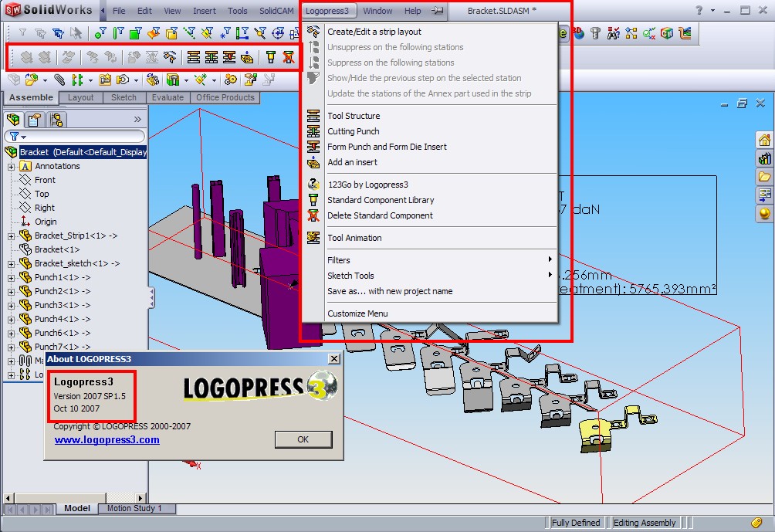Screen dimensions: 775x532
Task: Close the About LOGOPRESS3 dialog
Action: (x=334, y=359)
